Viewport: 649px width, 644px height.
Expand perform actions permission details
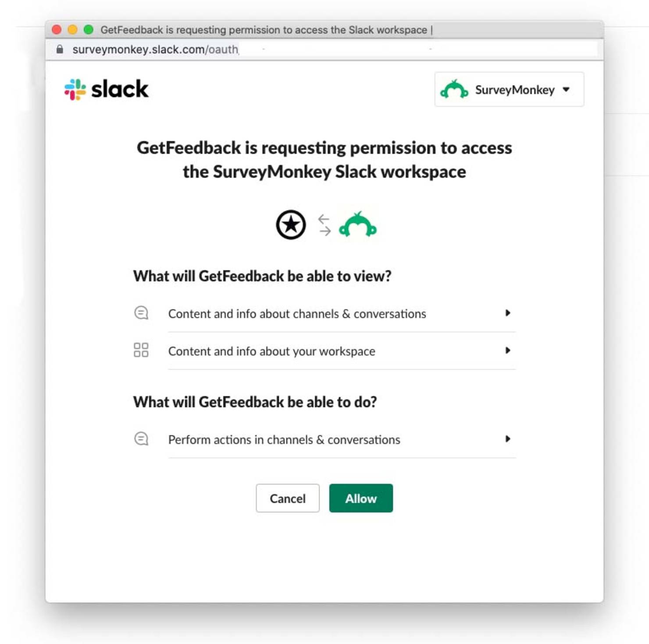coord(508,439)
